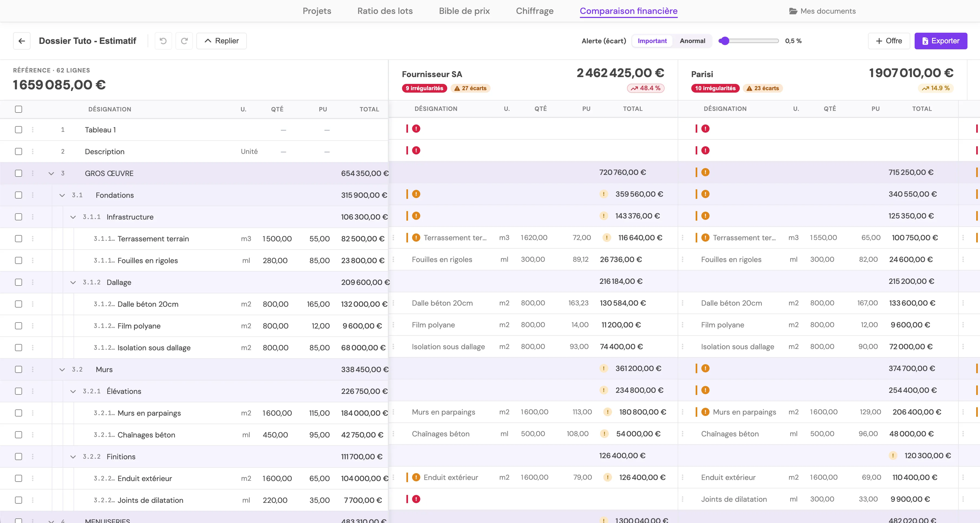Select the Important alert mode

[x=652, y=41]
